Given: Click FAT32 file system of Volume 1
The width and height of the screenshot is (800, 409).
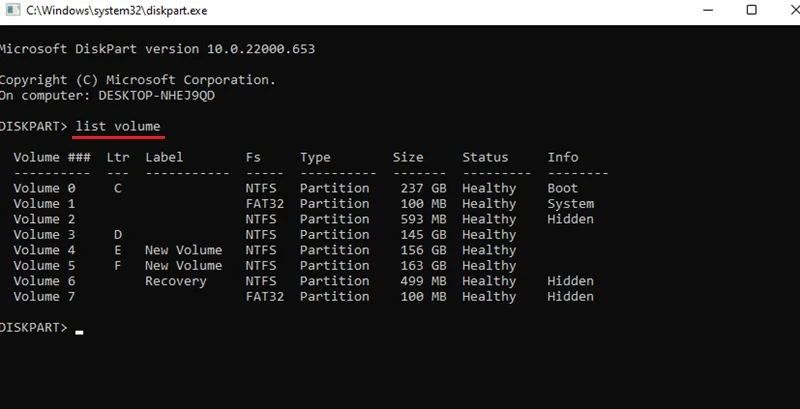Looking at the screenshot, I should pyautogui.click(x=264, y=203).
